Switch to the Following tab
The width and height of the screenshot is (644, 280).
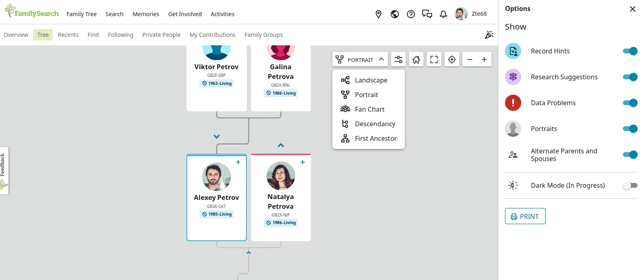pos(120,35)
